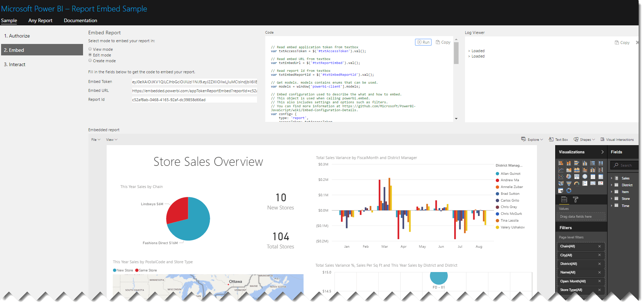Click Allan Guinot legend color dot
The image size is (644, 306).
(497, 173)
